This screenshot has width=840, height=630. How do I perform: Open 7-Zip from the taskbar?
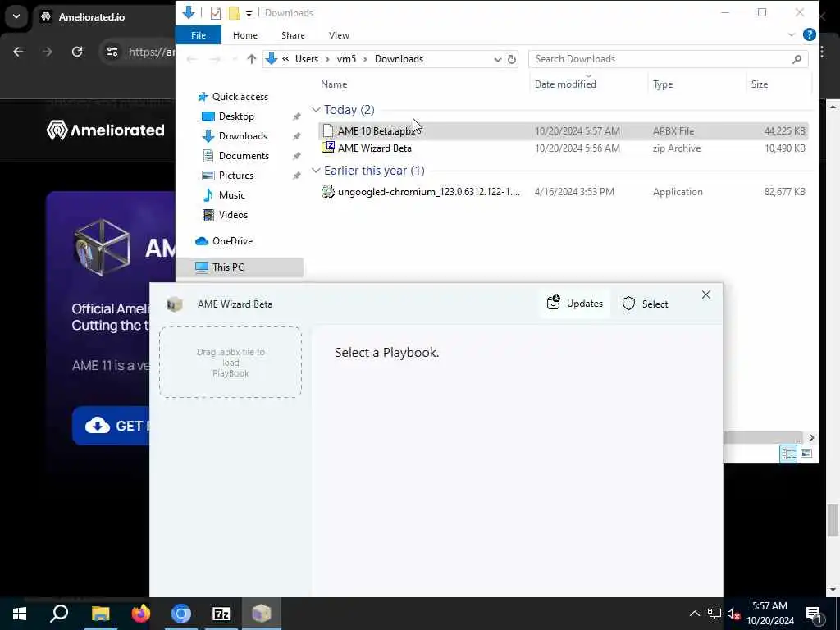point(221,614)
